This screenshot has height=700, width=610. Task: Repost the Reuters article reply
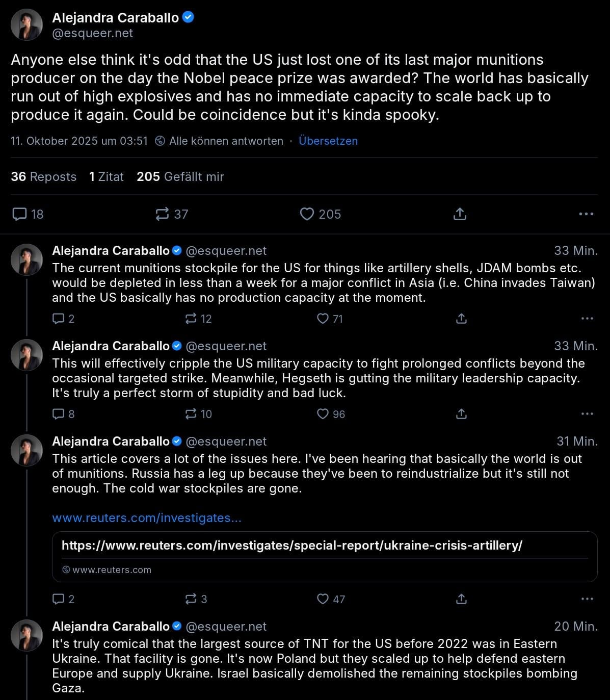(x=191, y=599)
